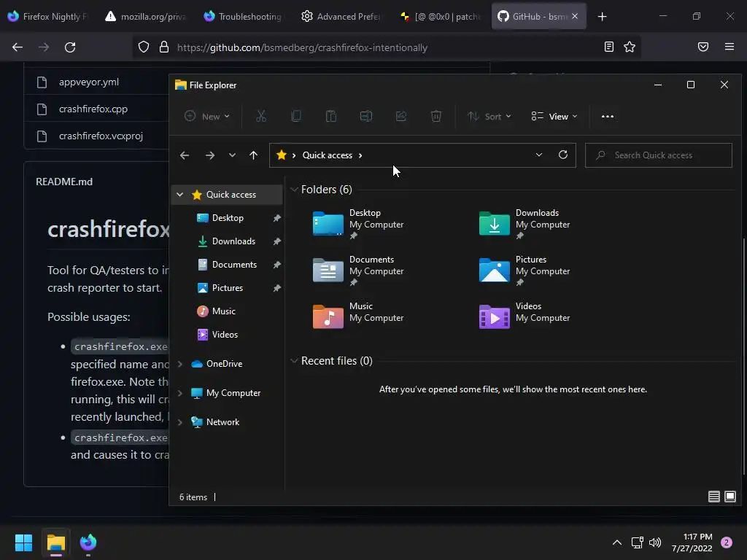This screenshot has height=560, width=747.
Task: Open a new Firefox tab
Action: [602, 17]
